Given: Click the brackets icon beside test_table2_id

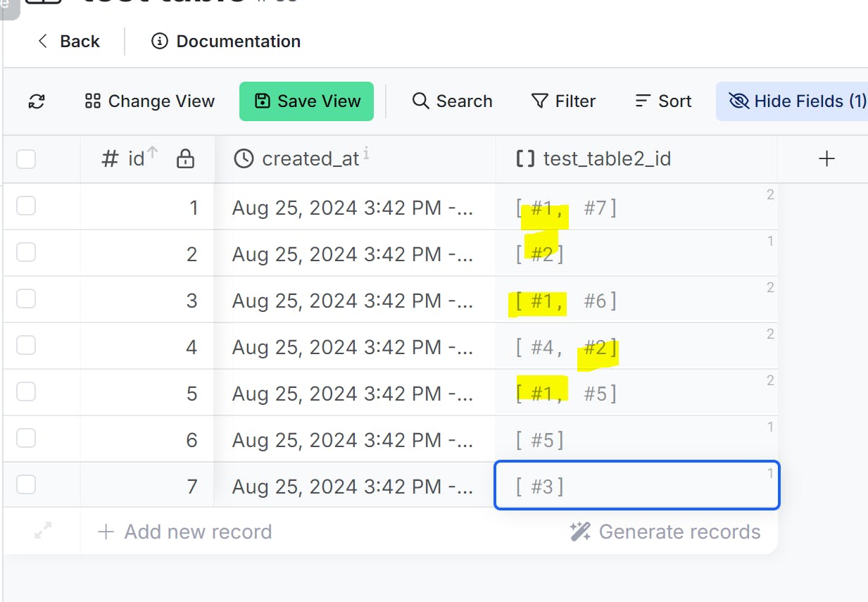Looking at the screenshot, I should (x=525, y=159).
